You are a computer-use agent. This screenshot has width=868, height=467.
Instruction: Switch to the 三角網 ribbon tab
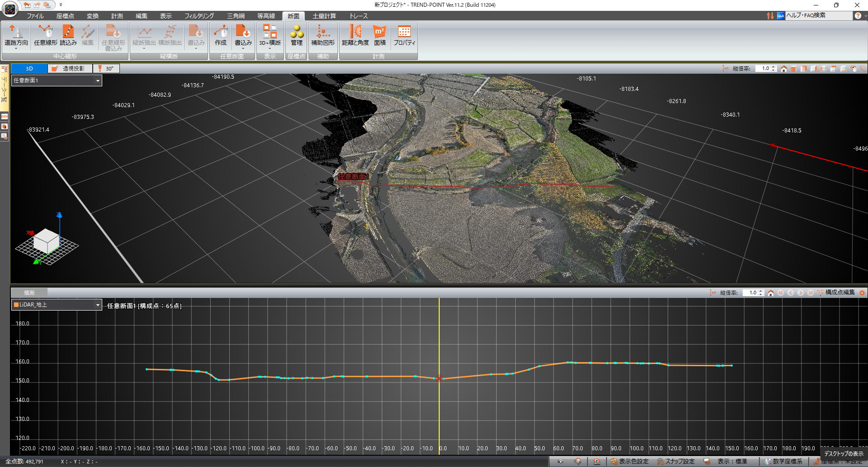coord(236,16)
